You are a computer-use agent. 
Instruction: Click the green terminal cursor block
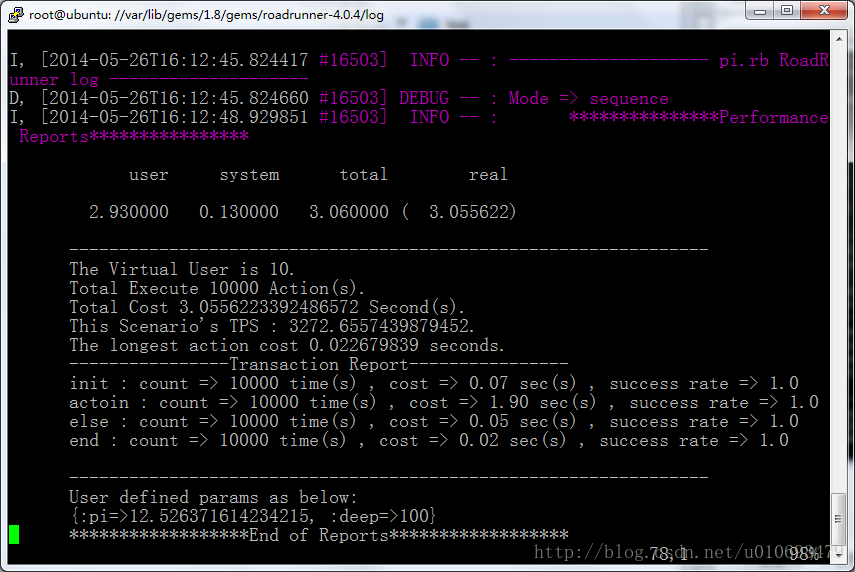[14, 534]
